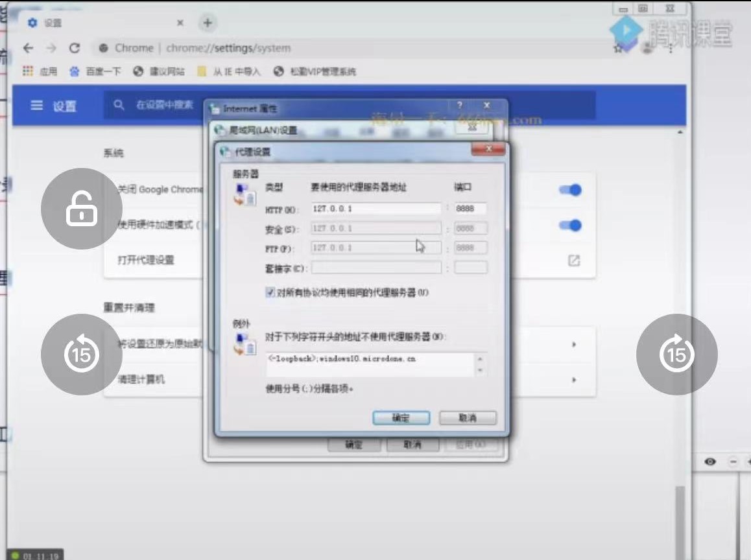Click the HTTP proxy address field
This screenshot has width=751, height=560.
pyautogui.click(x=376, y=209)
